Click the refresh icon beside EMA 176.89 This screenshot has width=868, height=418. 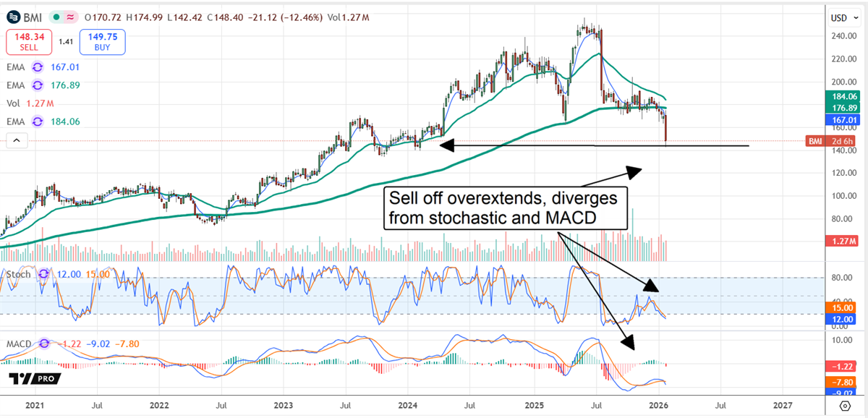(38, 85)
